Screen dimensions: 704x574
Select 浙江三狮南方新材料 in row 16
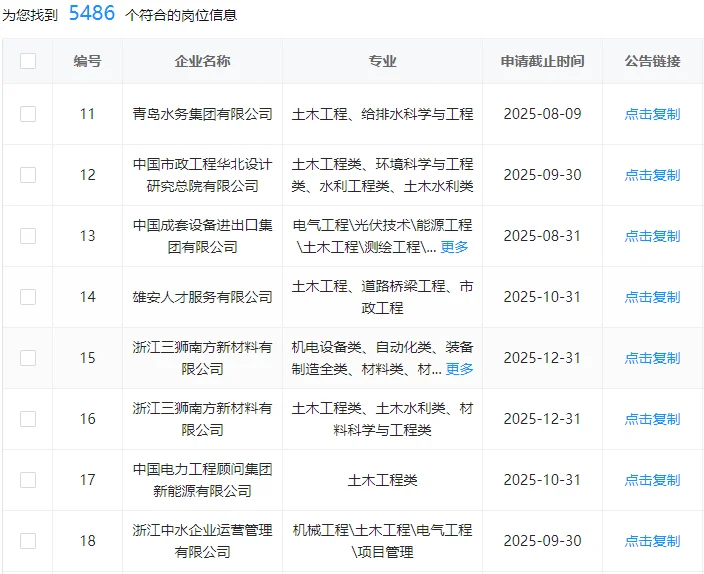click(202, 419)
